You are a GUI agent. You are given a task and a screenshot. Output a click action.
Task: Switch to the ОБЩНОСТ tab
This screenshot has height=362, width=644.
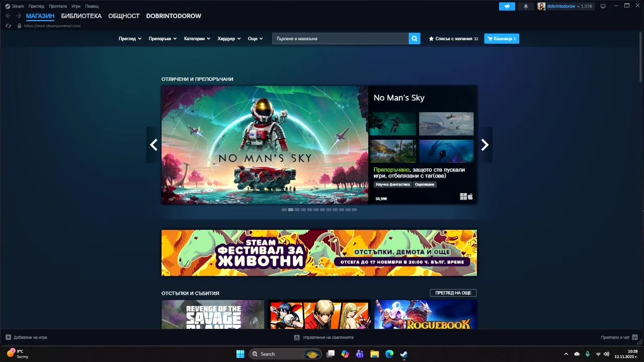(x=124, y=16)
